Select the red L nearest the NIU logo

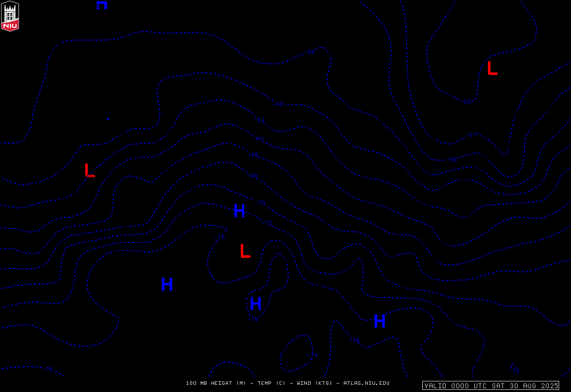click(x=89, y=170)
